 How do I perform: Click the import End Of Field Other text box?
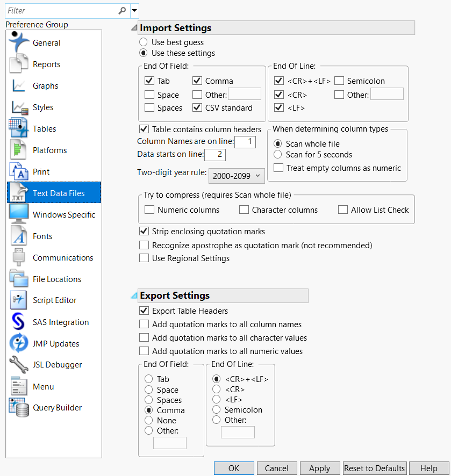pyautogui.click(x=245, y=94)
